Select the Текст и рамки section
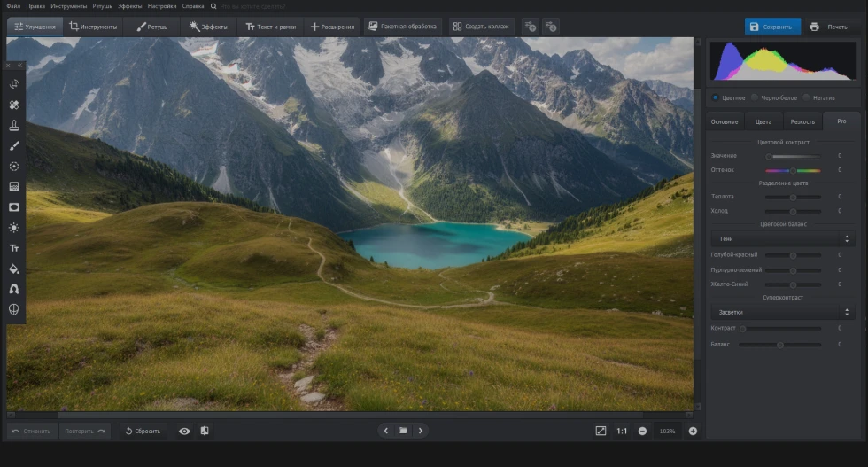Screen dimensions: 868x467 pos(271,27)
